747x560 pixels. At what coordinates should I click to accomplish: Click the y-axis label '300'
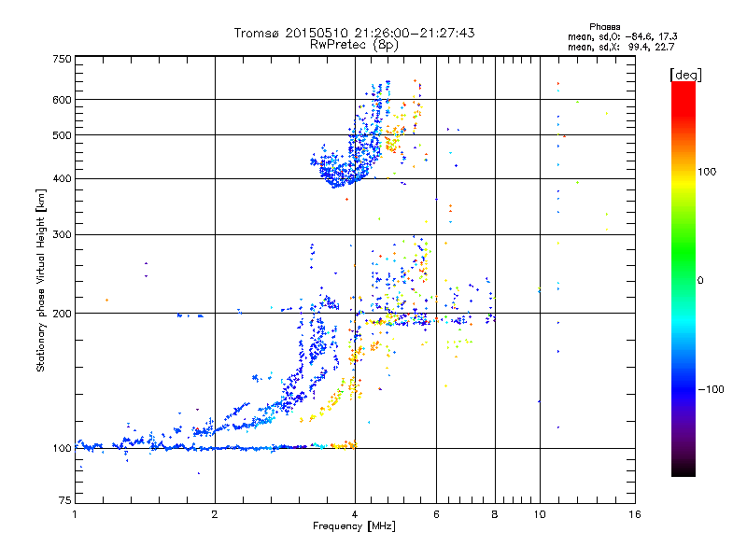[63, 235]
